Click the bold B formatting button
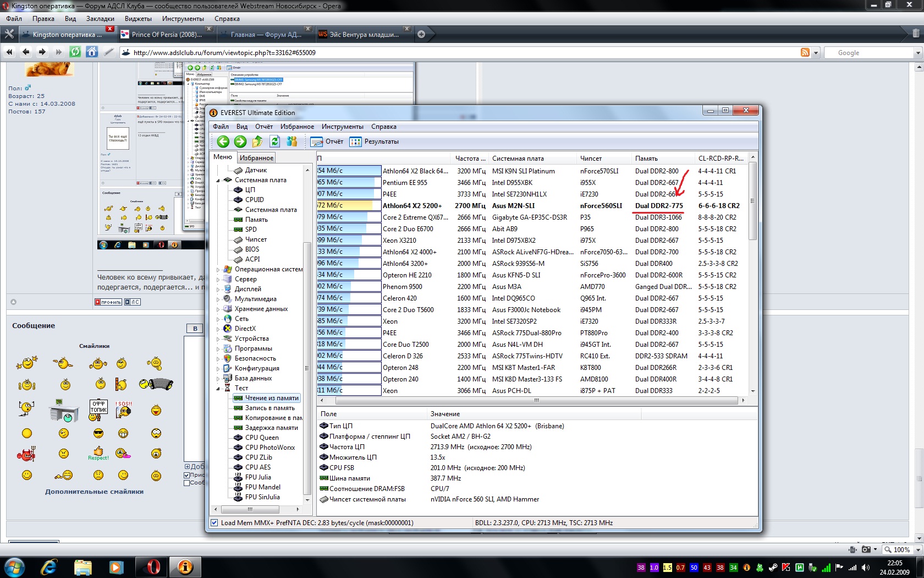 195,329
